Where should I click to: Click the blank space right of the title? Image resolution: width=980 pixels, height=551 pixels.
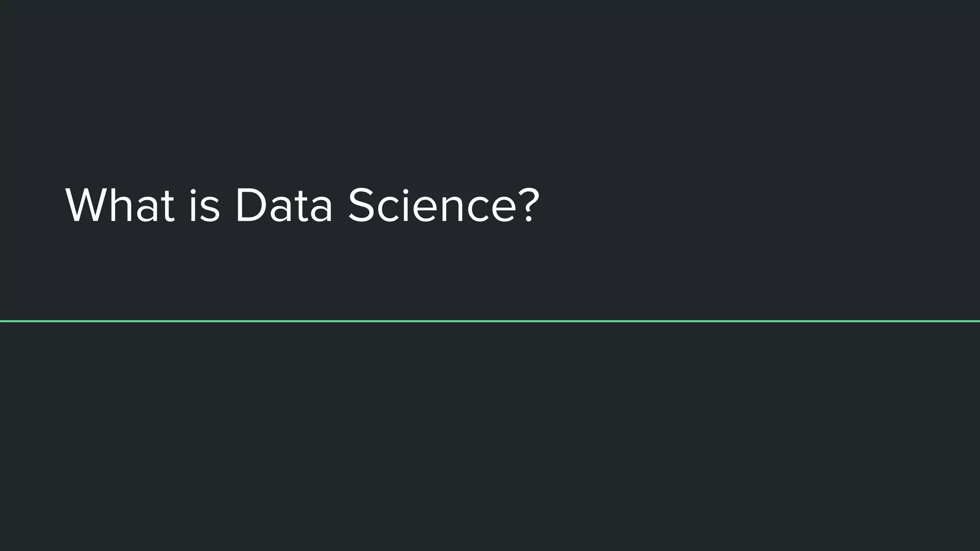pos(756,205)
